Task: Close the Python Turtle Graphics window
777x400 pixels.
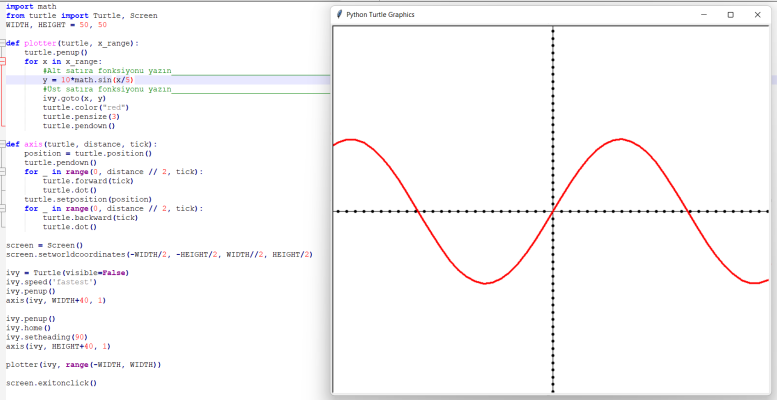Action: tap(757, 14)
